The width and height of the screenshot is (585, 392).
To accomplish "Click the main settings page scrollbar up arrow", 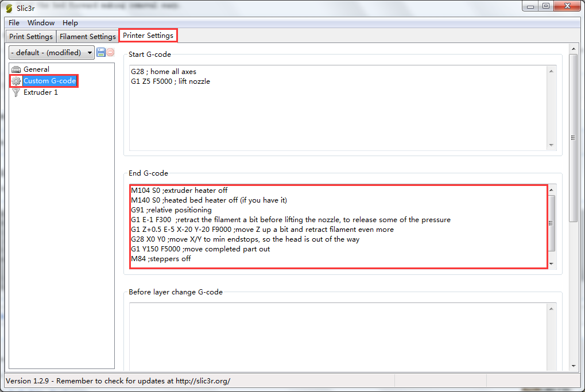I will click(x=574, y=49).
